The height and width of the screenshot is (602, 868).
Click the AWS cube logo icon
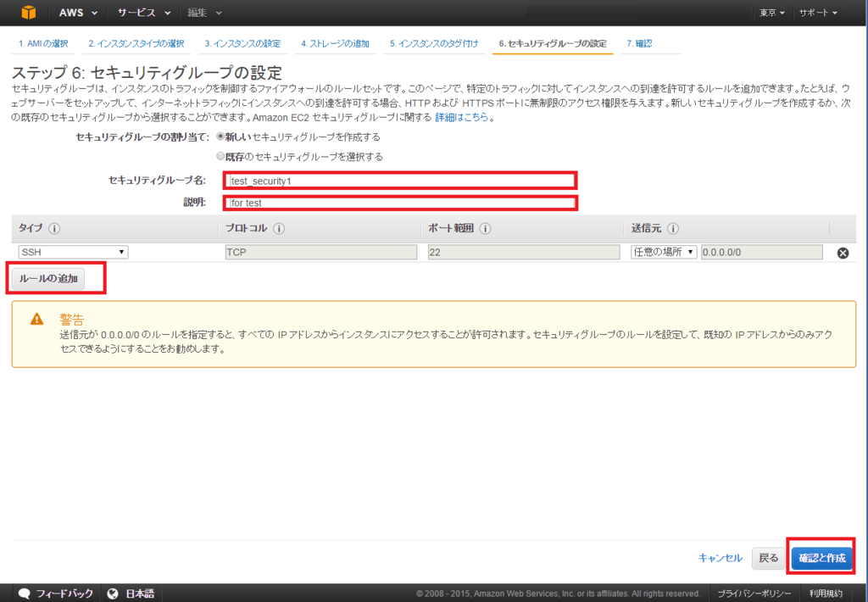(x=28, y=12)
